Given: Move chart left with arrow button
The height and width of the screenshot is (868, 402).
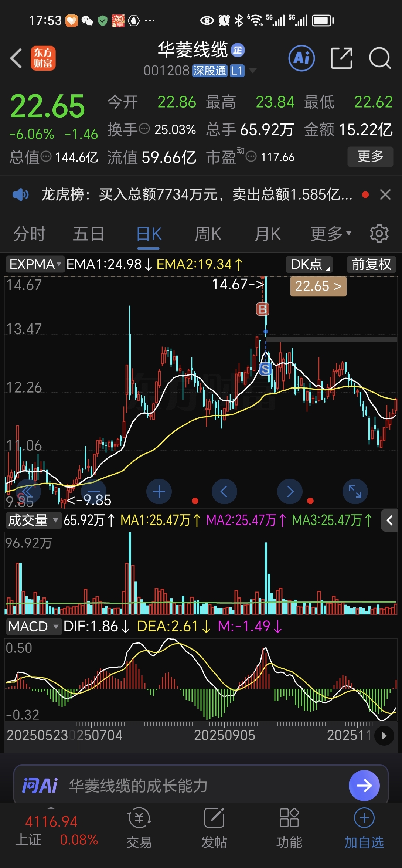Looking at the screenshot, I should pyautogui.click(x=224, y=492).
